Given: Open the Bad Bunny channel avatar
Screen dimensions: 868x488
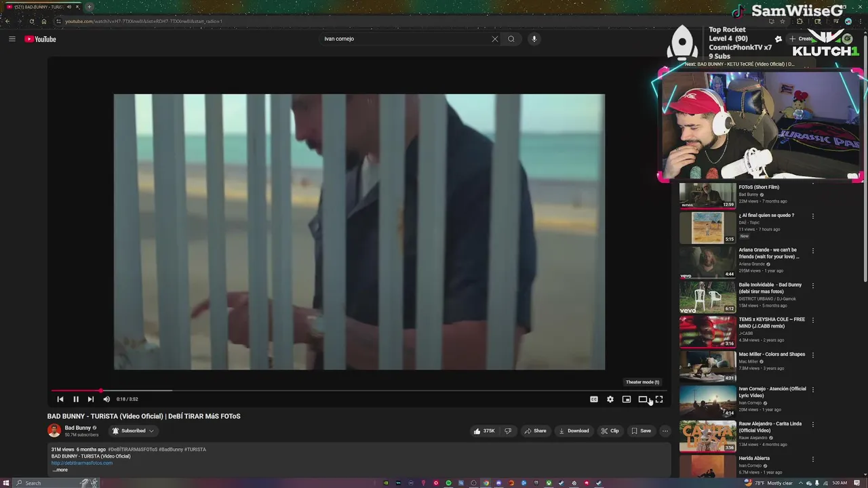Looking at the screenshot, I should click(54, 430).
